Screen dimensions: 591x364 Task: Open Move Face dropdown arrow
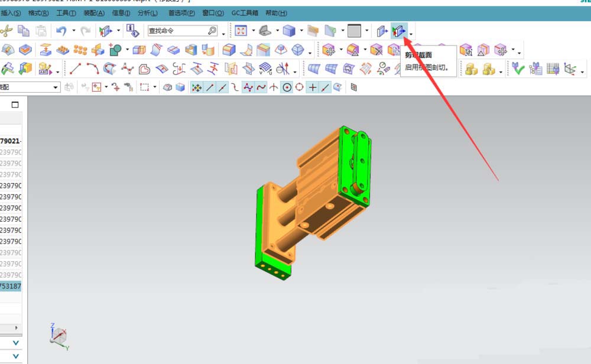click(x=341, y=50)
